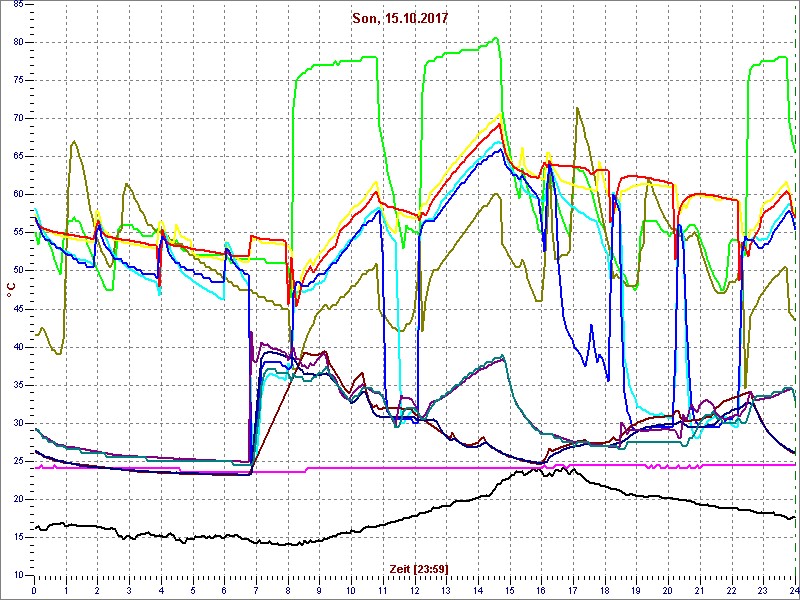
Task: Click hour 4 label on the time axis
Action: (x=161, y=591)
